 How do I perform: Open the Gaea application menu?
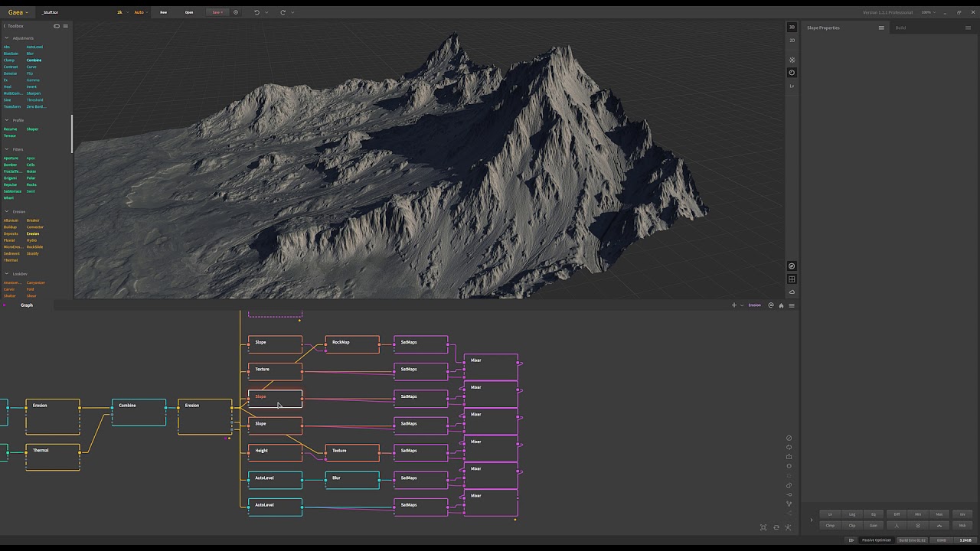click(x=18, y=12)
